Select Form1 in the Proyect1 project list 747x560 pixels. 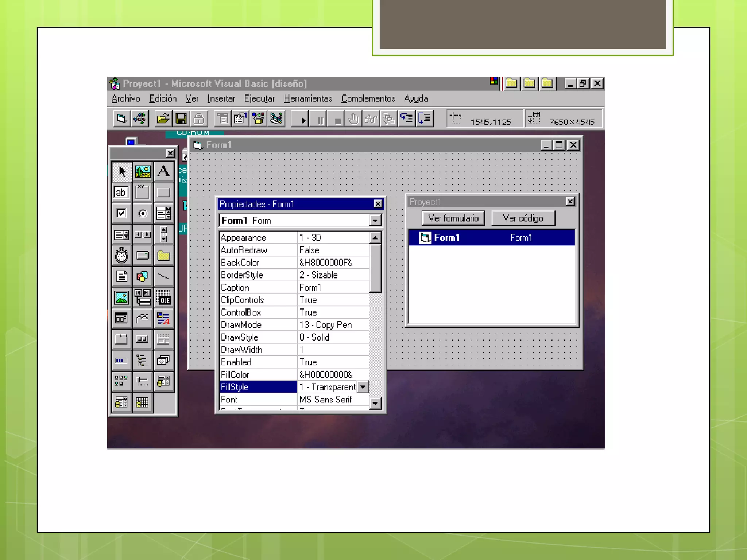(x=492, y=238)
